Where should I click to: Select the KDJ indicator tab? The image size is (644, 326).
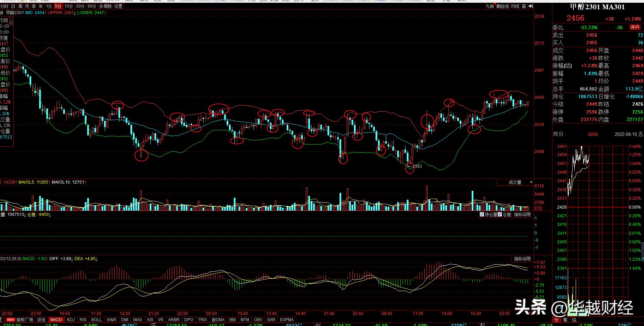[71, 319]
